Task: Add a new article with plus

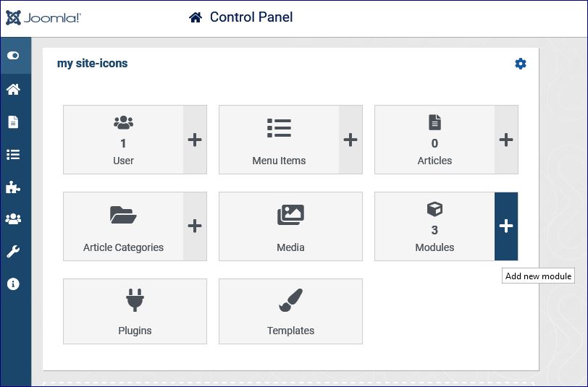Action: (x=506, y=140)
